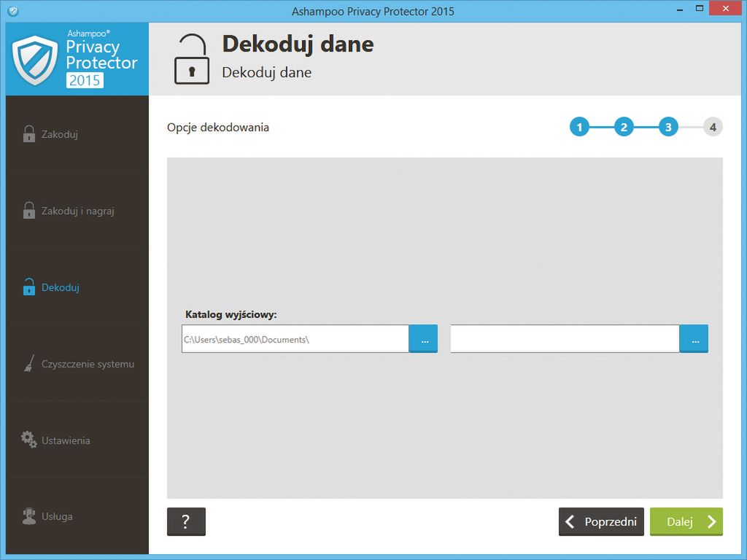This screenshot has width=747, height=560.
Task: Click the padlock icon beside Zakoduj i nagraj
Action: [29, 211]
